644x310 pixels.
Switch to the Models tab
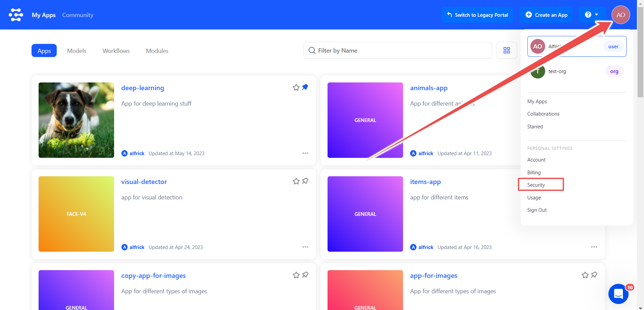77,51
